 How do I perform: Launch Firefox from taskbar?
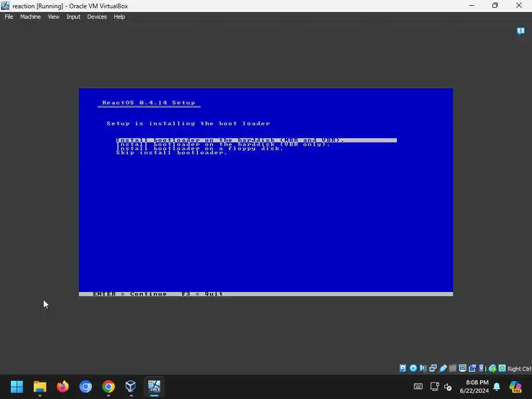pyautogui.click(x=63, y=387)
